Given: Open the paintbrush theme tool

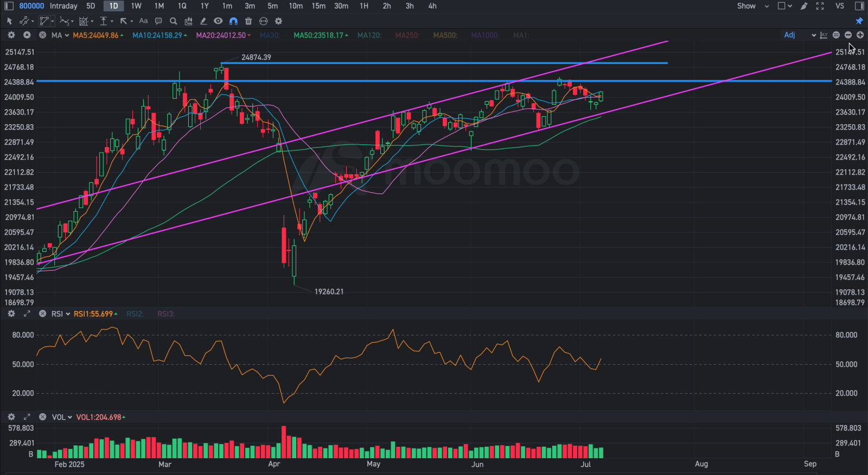Looking at the screenshot, I should [804, 6].
